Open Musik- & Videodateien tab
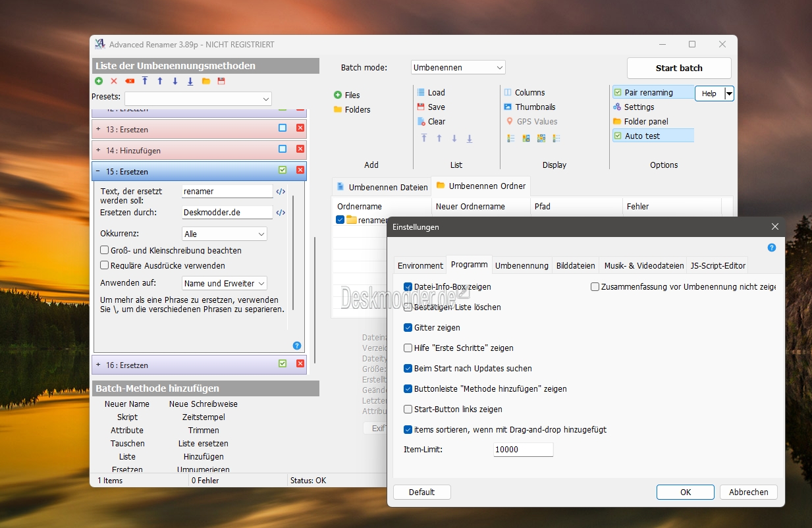Screen dimensions: 812x528 coord(644,265)
